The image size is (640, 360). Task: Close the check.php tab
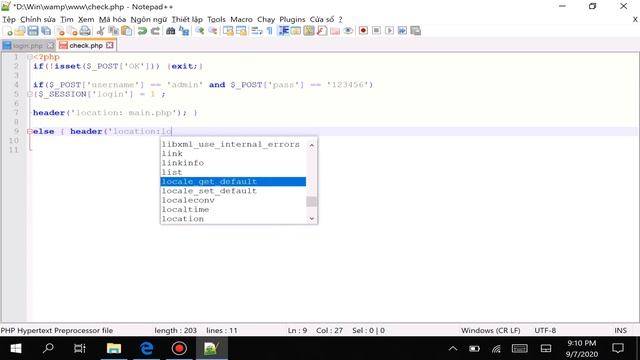pos(110,45)
